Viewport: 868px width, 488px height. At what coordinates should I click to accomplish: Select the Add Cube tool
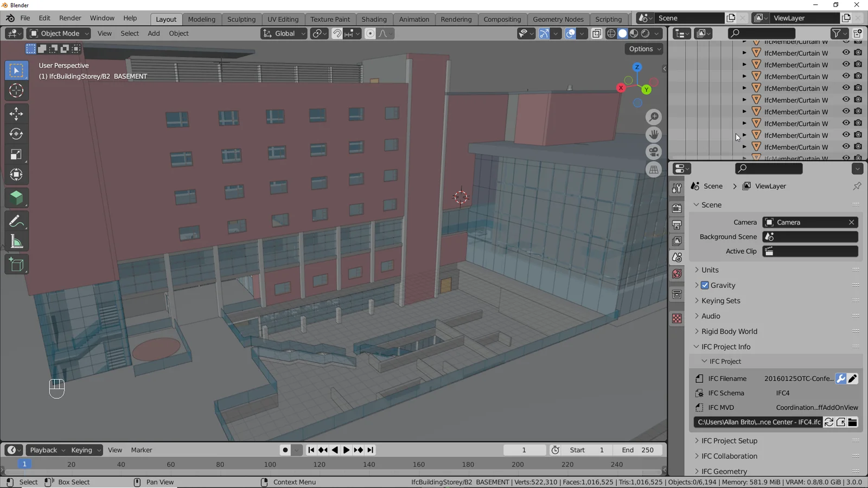click(x=16, y=265)
